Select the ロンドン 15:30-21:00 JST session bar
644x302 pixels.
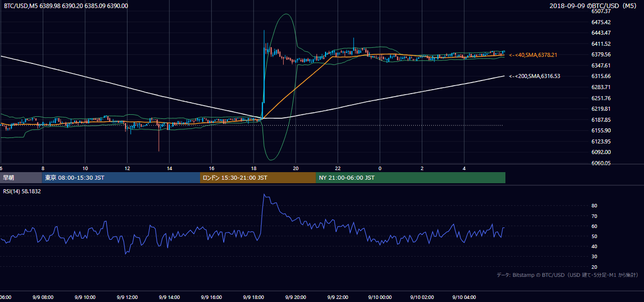[258, 178]
